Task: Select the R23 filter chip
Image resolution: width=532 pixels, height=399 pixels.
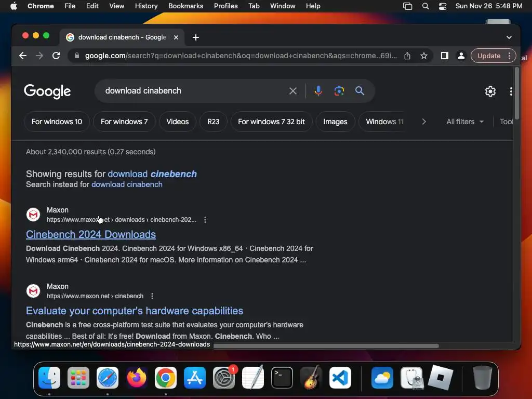Action: [x=214, y=122]
